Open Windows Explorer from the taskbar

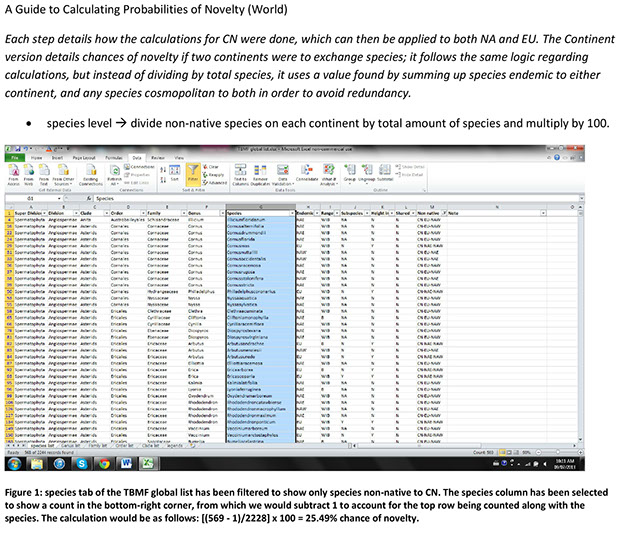pyautogui.click(x=37, y=464)
